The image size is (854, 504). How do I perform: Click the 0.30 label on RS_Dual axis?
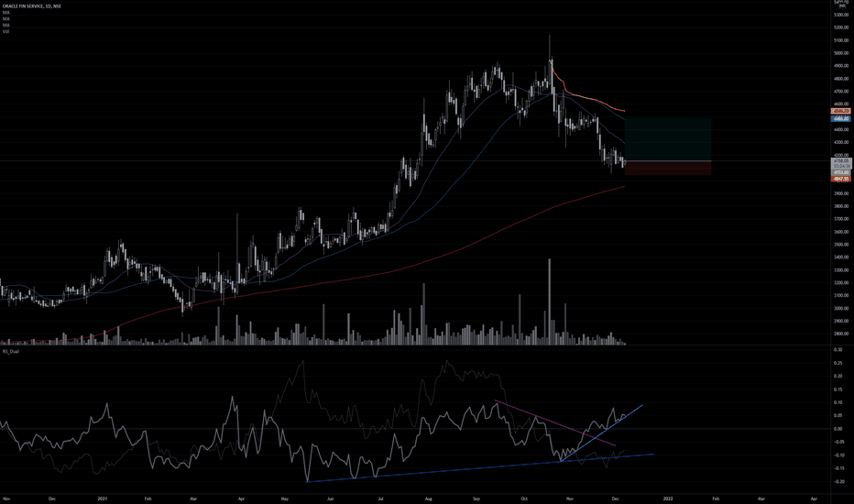838,350
